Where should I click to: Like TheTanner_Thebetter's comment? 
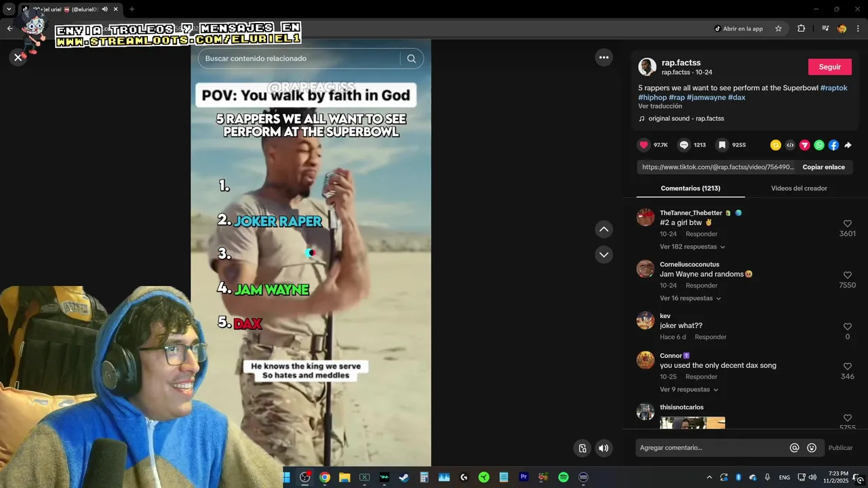(x=847, y=224)
